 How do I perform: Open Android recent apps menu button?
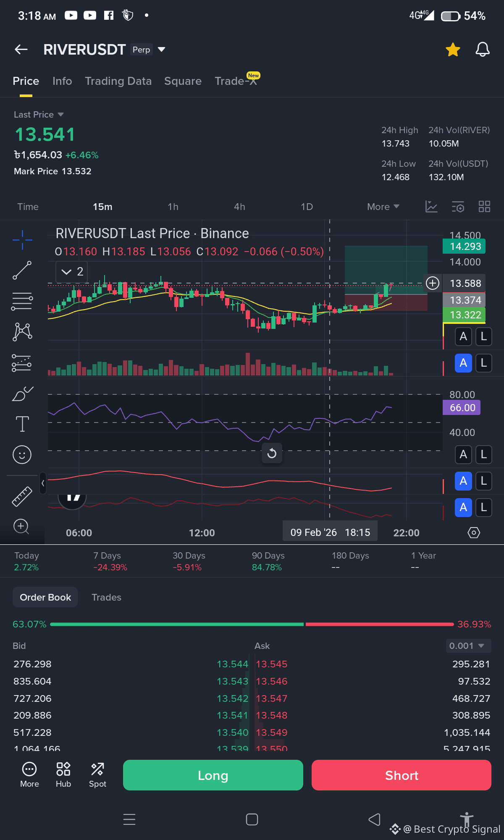(129, 819)
